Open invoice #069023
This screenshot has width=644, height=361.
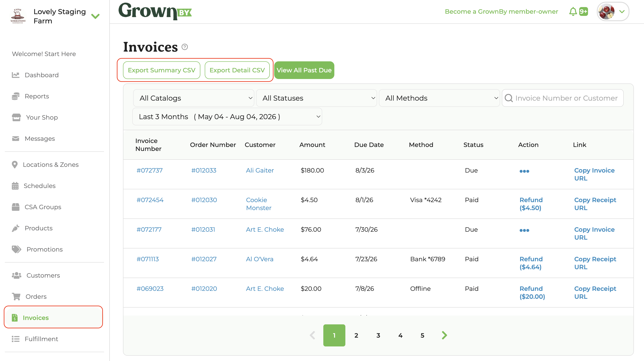point(150,288)
